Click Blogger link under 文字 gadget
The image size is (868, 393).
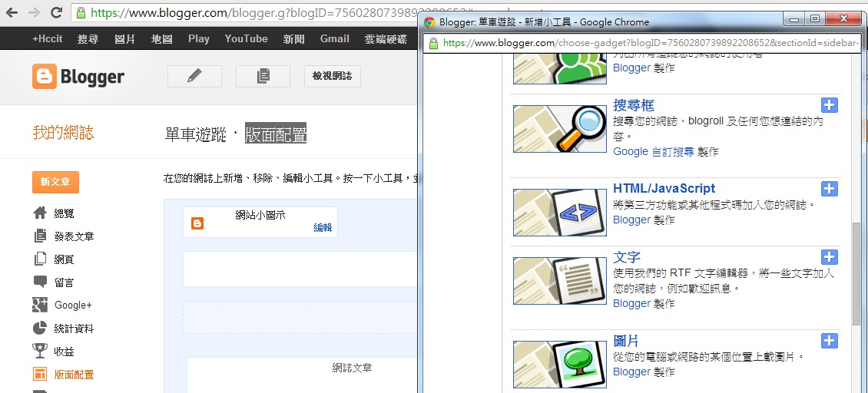click(631, 303)
